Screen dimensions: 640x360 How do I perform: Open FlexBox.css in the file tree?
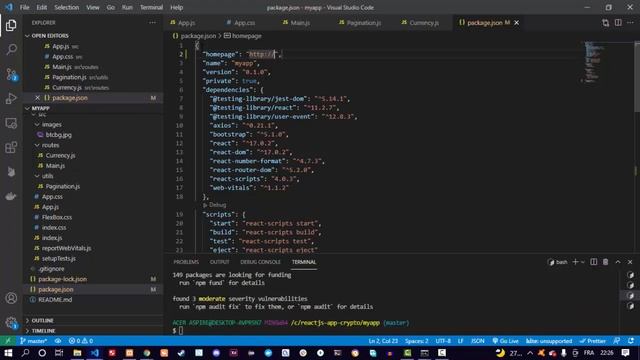tap(57, 218)
